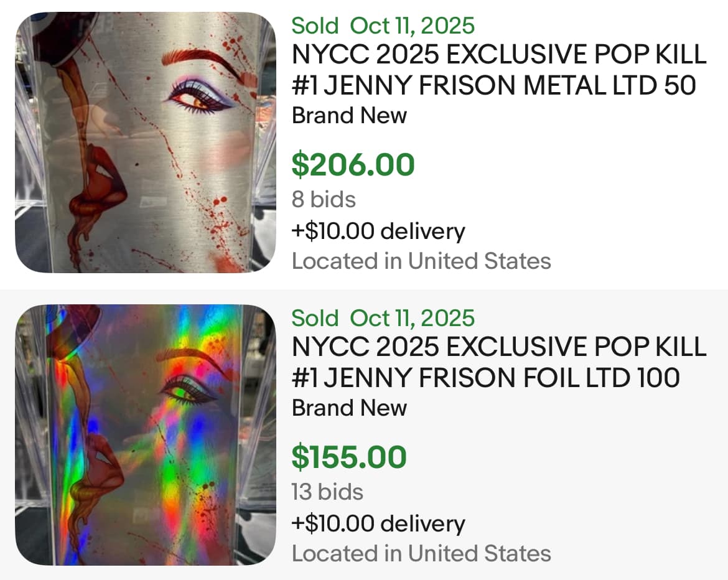Click the 8 bids count
728x580 pixels.
pos(324,200)
